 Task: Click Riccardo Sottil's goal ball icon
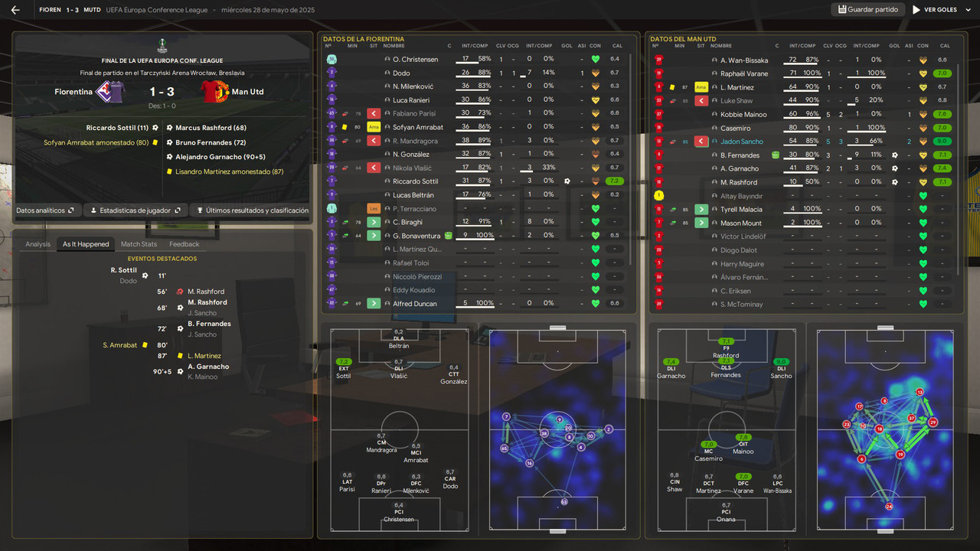tap(567, 181)
